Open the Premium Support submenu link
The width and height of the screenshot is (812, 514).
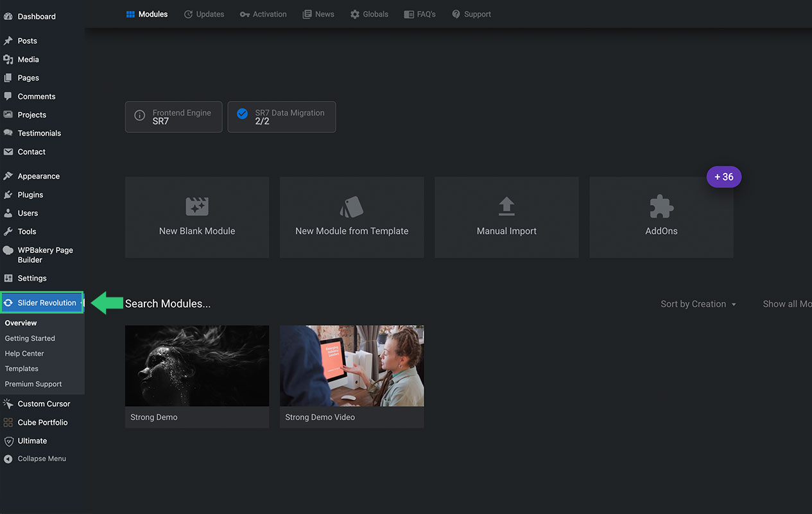point(33,384)
